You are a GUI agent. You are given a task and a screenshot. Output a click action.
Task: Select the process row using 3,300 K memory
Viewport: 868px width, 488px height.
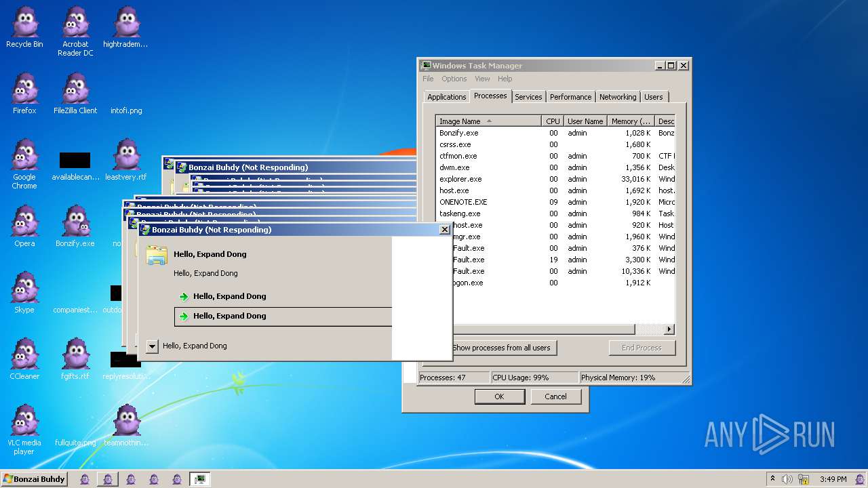pos(563,260)
